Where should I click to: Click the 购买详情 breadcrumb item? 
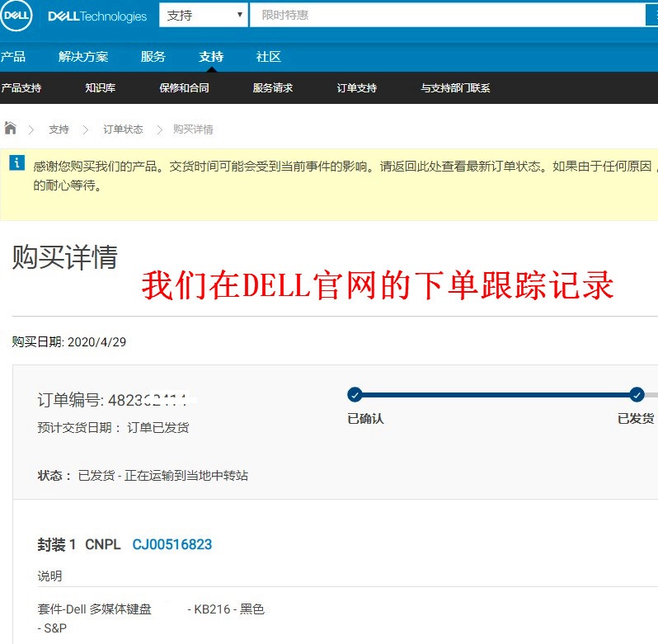193,129
